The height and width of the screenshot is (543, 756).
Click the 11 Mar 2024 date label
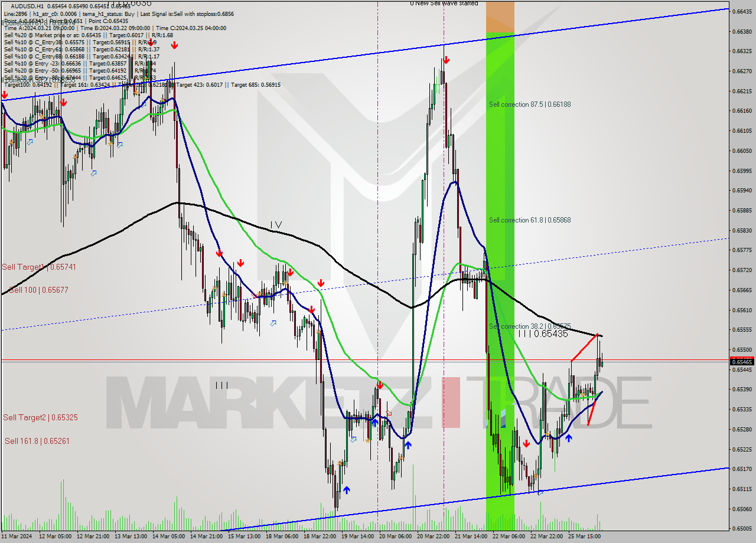coord(18,537)
